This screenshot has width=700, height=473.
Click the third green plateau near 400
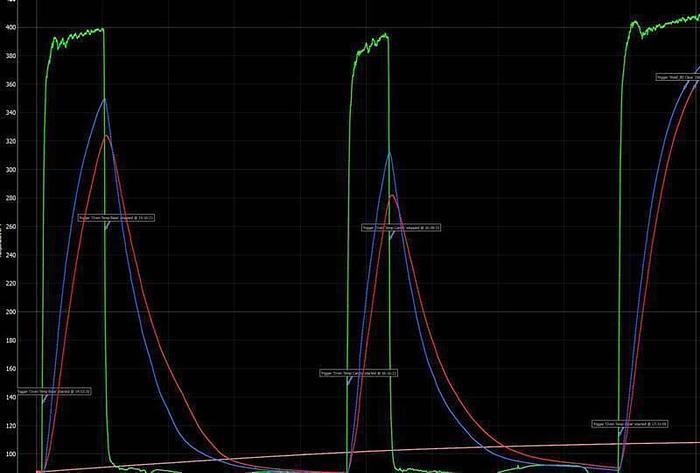click(660, 24)
